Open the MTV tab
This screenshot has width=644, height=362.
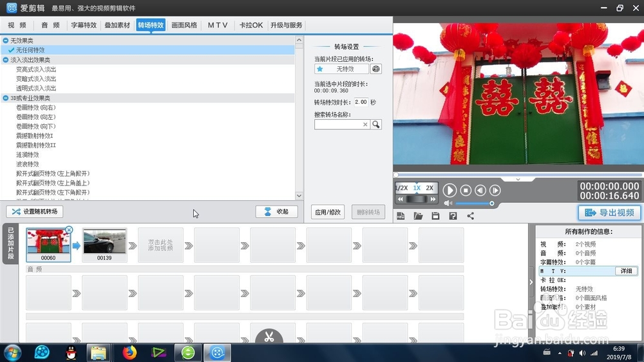pos(217,25)
